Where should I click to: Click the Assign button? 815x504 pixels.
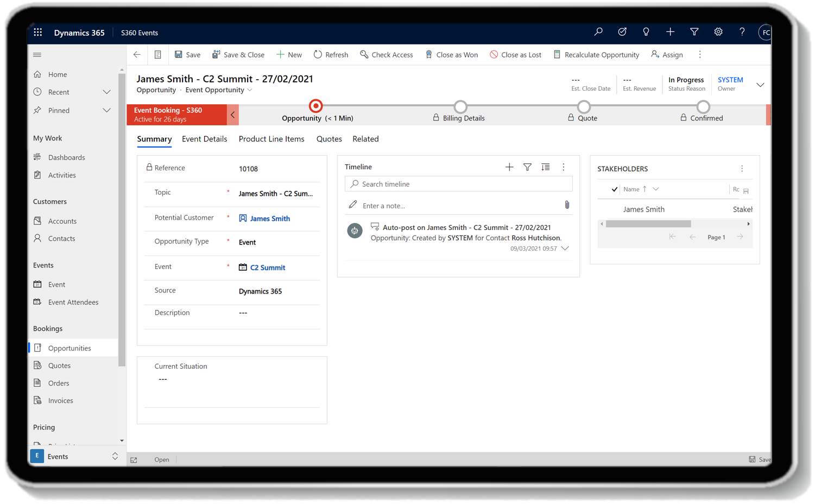click(667, 55)
